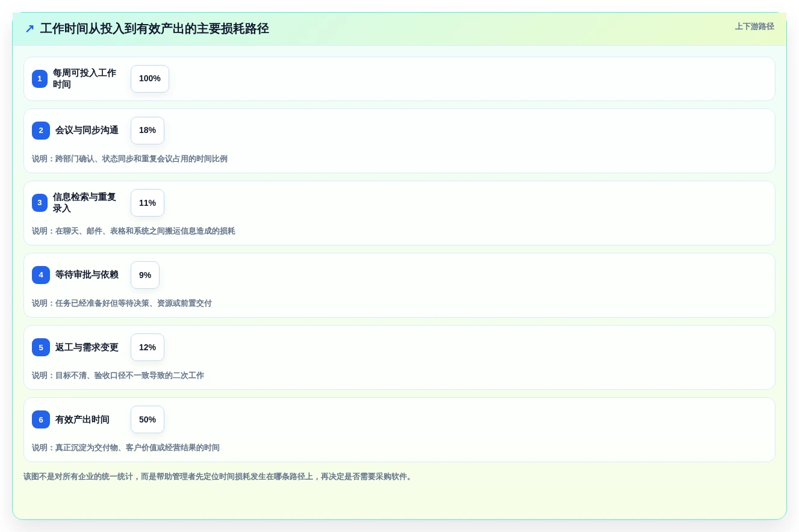Click the 会议与同步沟通 label
The image size is (799, 532).
pyautogui.click(x=87, y=131)
